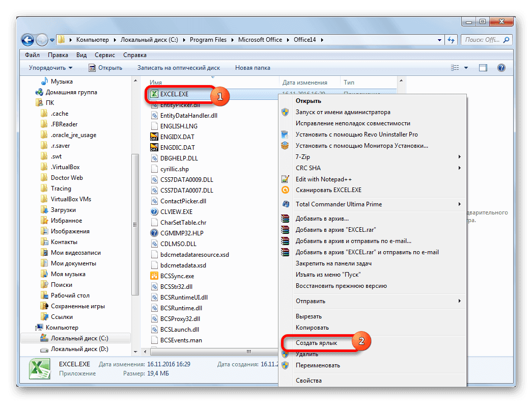The height and width of the screenshot is (403, 532).
Task: Select Свойства in the context menu
Action: (309, 381)
